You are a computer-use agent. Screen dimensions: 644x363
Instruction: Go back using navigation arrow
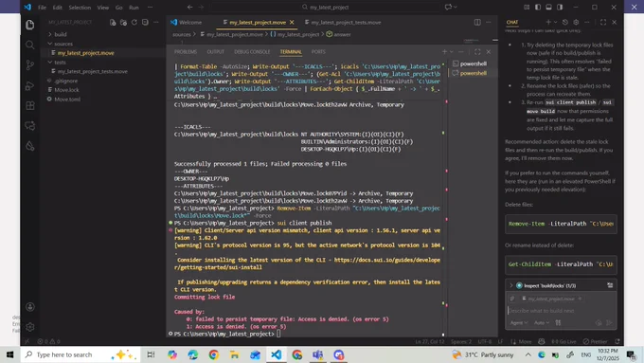(189, 7)
